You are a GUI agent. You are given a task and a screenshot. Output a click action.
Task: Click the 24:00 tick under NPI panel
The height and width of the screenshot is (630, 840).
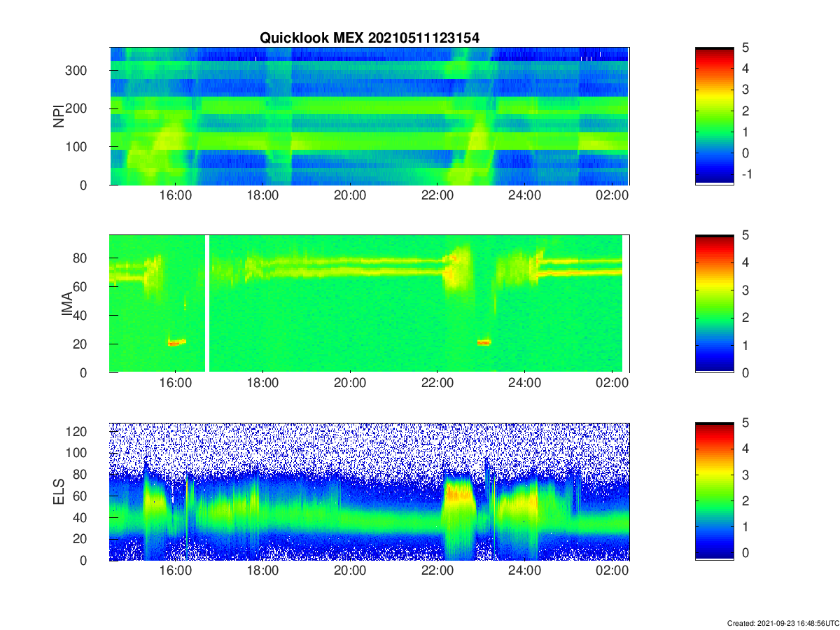pos(524,197)
